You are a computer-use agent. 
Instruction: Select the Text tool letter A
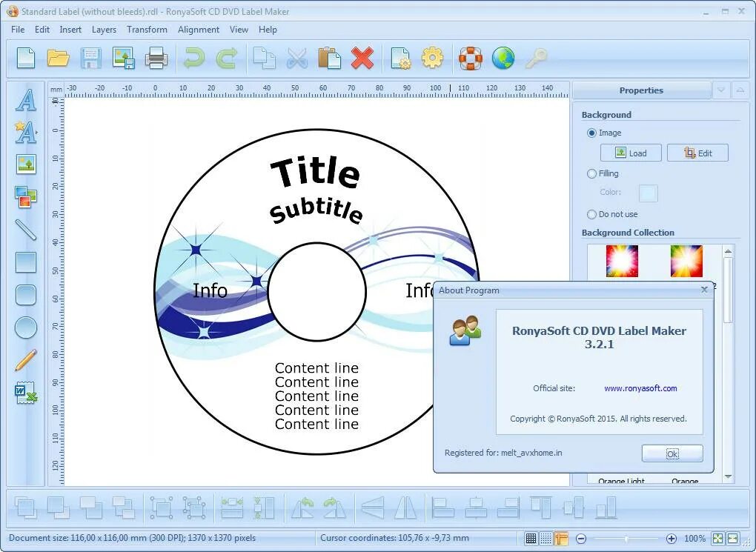[x=26, y=100]
